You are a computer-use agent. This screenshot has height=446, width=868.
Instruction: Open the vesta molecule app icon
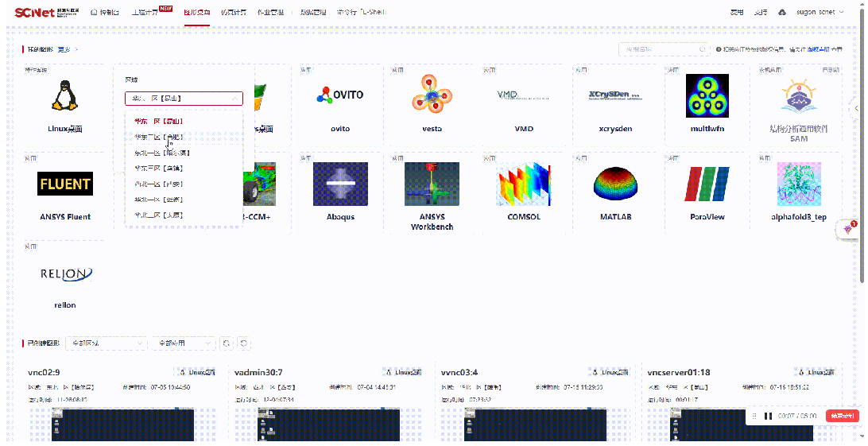pos(432,96)
